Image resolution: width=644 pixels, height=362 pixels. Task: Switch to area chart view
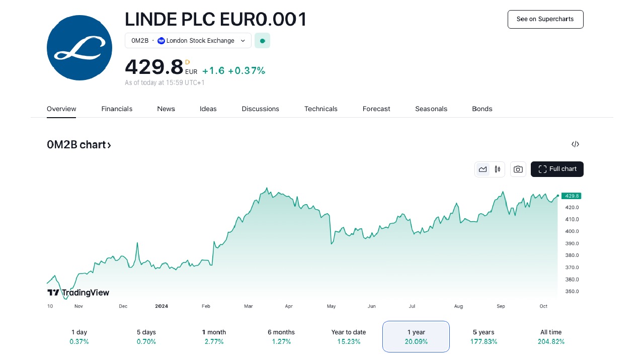[x=483, y=169]
